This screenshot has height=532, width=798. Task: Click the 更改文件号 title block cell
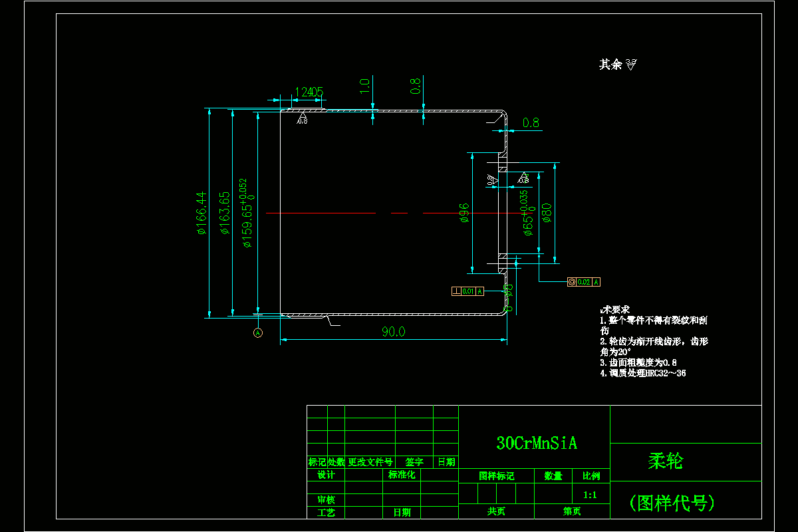(x=370, y=462)
